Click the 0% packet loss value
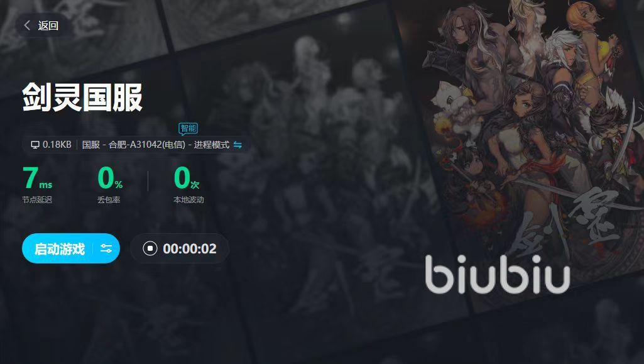 110,178
